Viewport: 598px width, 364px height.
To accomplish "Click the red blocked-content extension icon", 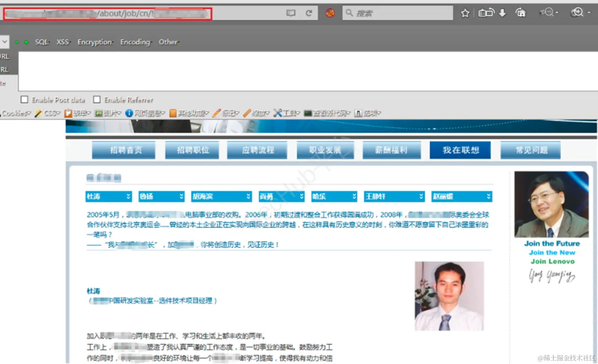I will point(330,13).
